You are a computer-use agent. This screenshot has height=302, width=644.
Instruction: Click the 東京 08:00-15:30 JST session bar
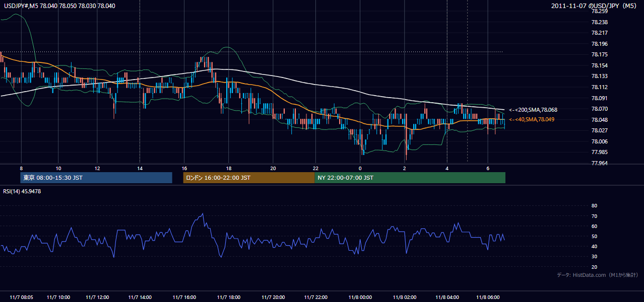click(96, 178)
